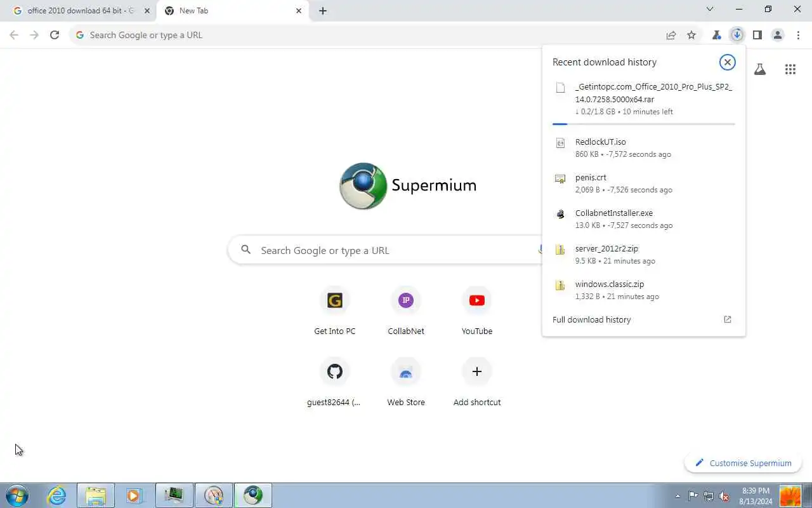Open the CollabNet shortcut
812x508 pixels.
coord(406,310)
